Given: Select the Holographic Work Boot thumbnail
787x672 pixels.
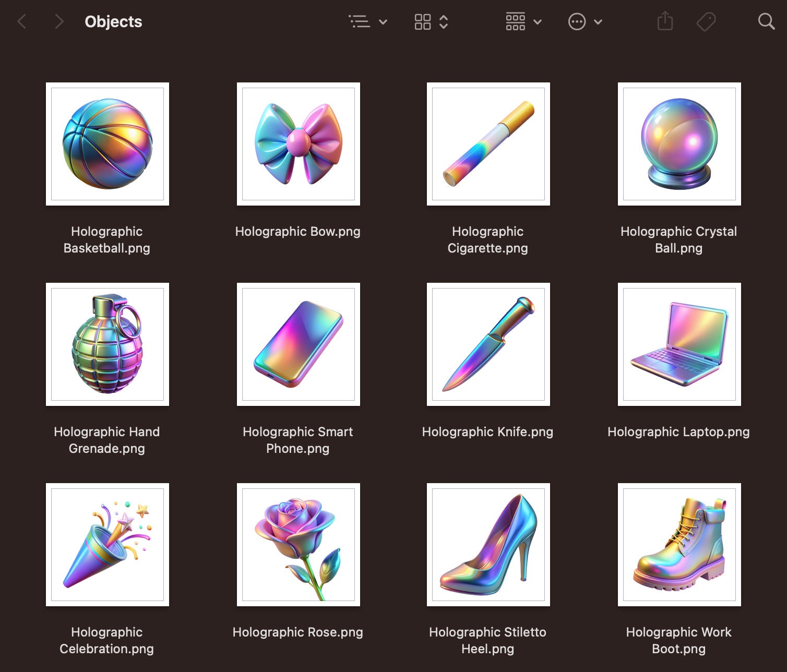Looking at the screenshot, I should [x=679, y=545].
